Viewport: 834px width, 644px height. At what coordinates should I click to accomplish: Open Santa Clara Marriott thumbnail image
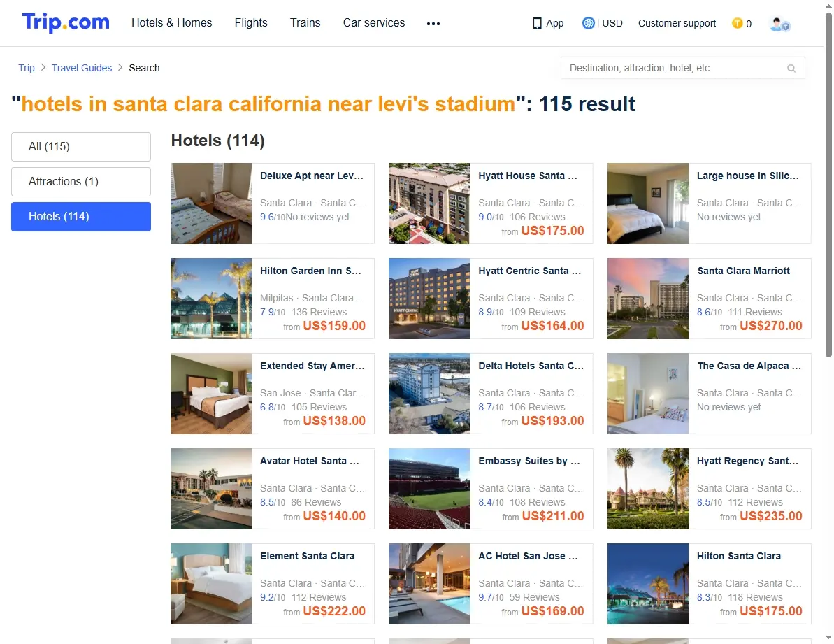click(x=648, y=299)
